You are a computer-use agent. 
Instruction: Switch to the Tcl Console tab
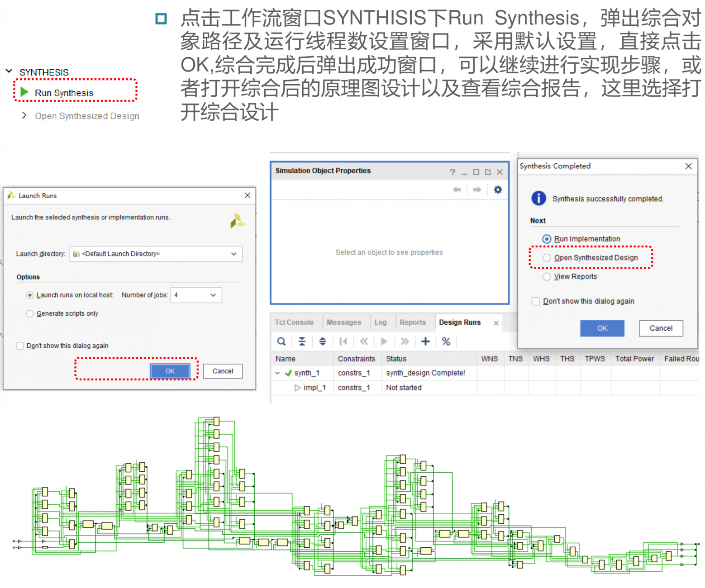click(294, 322)
